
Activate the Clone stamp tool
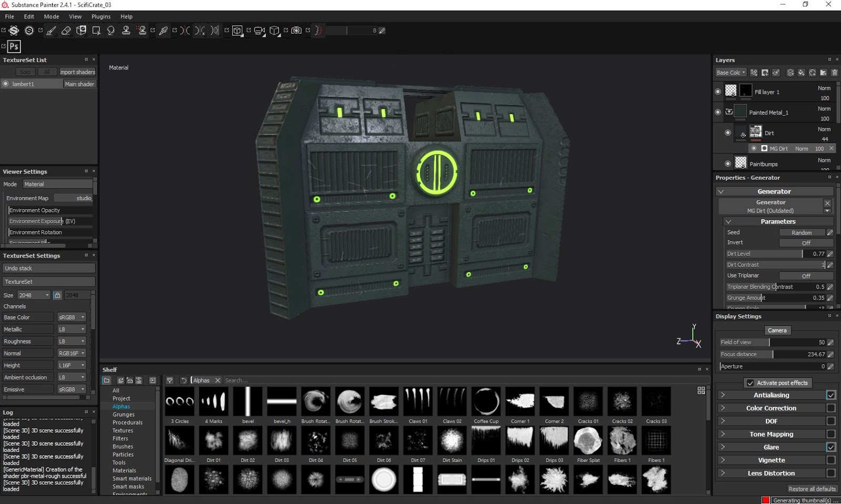coord(126,30)
